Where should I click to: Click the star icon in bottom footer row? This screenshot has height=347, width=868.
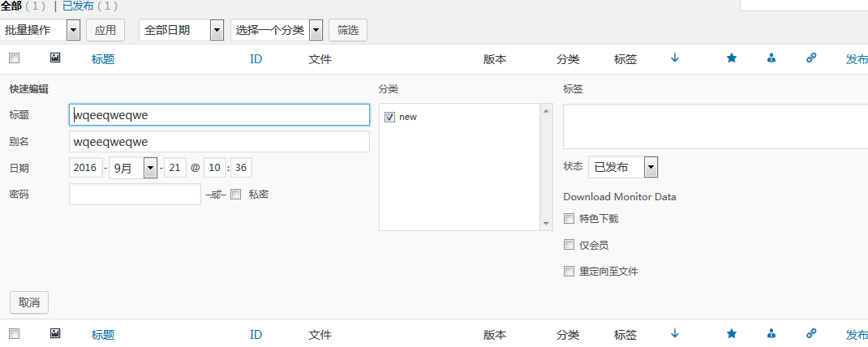(731, 333)
